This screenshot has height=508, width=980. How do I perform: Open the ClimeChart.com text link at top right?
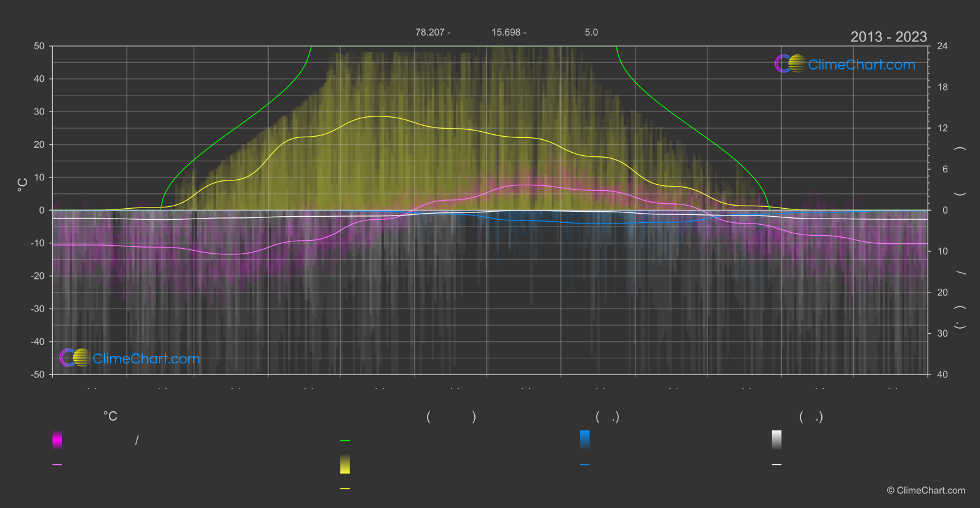(x=861, y=65)
